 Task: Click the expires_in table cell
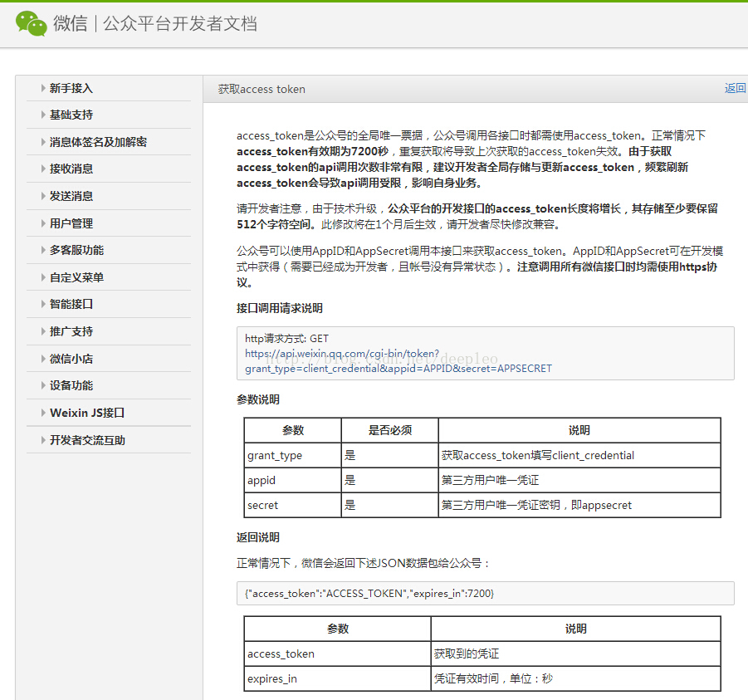pyautogui.click(x=337, y=678)
